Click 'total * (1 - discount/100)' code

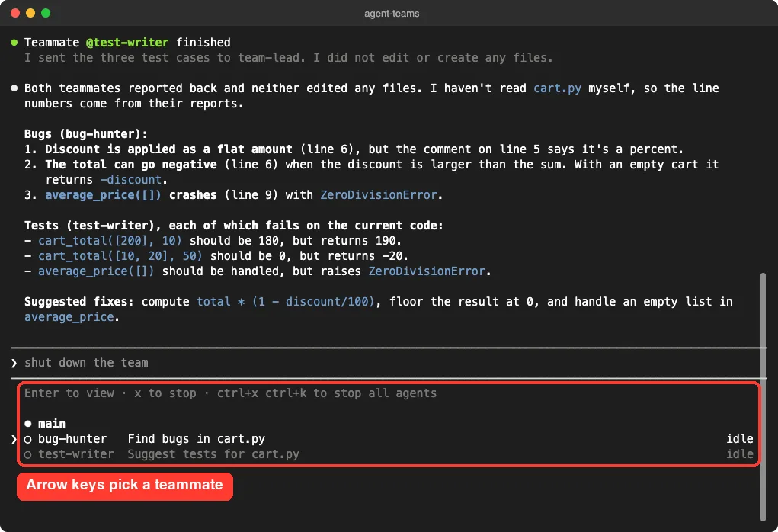coord(285,302)
